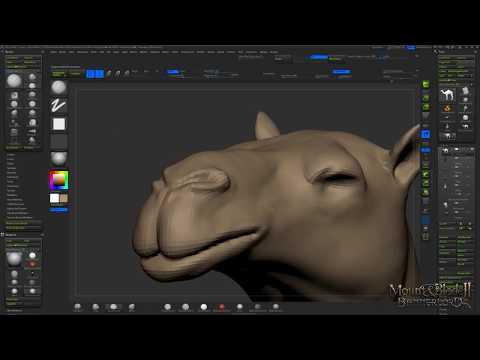Collapse the Tool palette header
This screenshot has height=360, width=480.
pyautogui.click(x=443, y=52)
